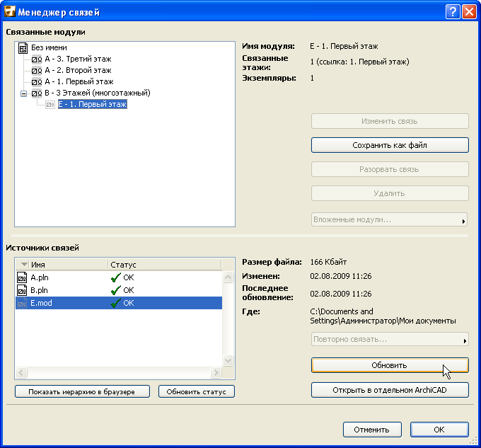The image size is (481, 448).
Task: Click the horizontal scroll right arrow
Action: [x=216, y=372]
